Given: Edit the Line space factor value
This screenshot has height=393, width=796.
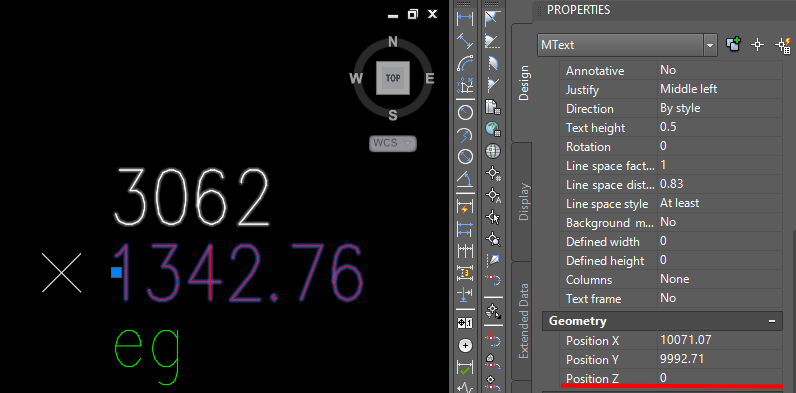Looking at the screenshot, I should [x=719, y=166].
